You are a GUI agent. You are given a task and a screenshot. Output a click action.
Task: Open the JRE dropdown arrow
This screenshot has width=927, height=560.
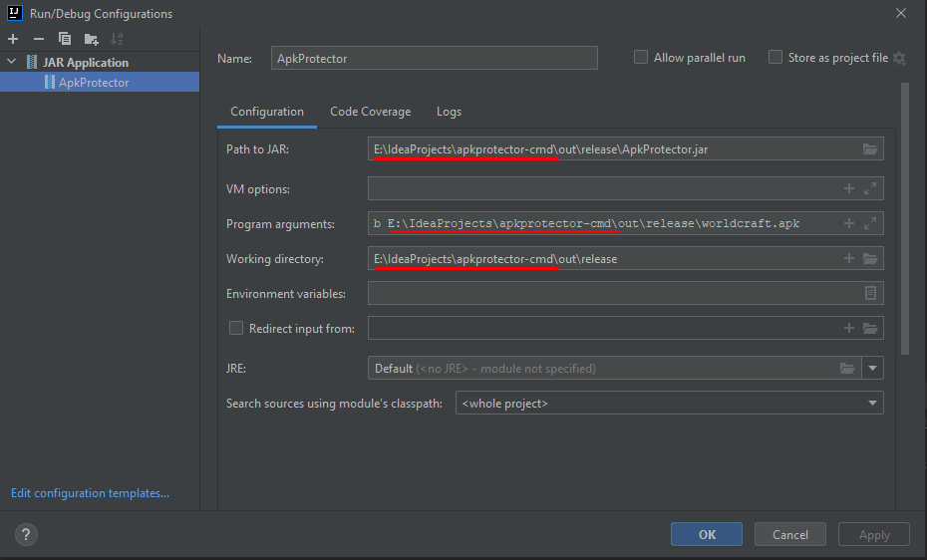pyautogui.click(x=872, y=368)
